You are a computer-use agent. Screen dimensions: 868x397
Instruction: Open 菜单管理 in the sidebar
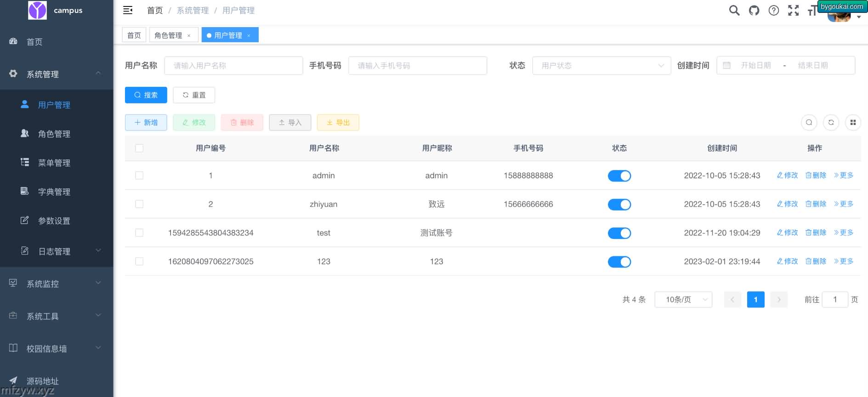pyautogui.click(x=54, y=163)
